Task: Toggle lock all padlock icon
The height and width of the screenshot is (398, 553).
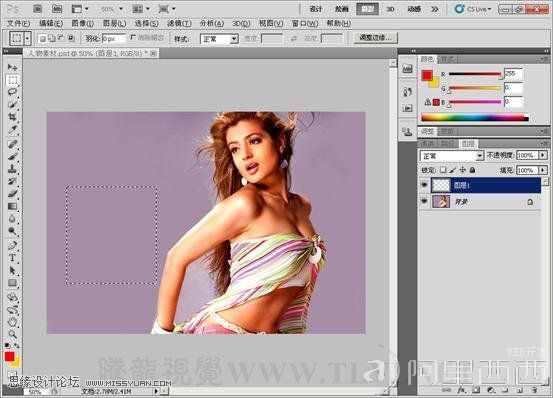Action: pos(472,170)
